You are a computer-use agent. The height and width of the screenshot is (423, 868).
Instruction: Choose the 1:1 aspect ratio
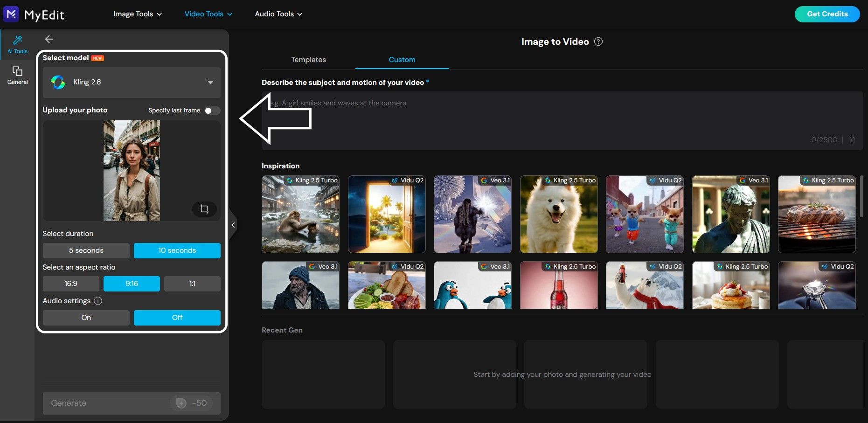[192, 284]
